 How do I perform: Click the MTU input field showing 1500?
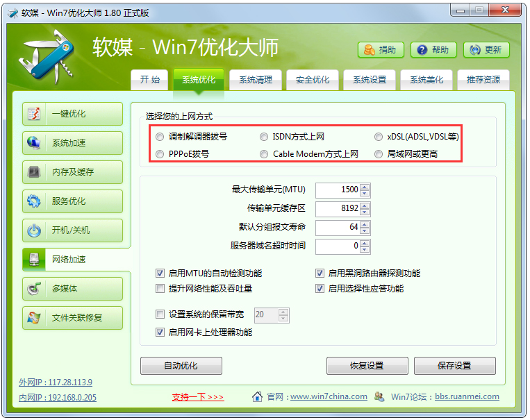tap(338, 190)
